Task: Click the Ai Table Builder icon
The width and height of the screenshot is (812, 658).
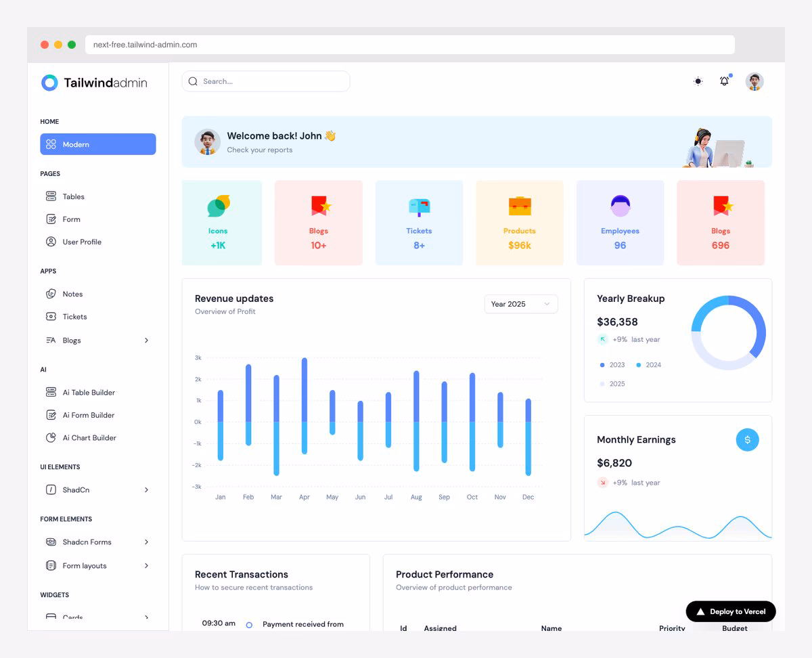Action: click(51, 392)
